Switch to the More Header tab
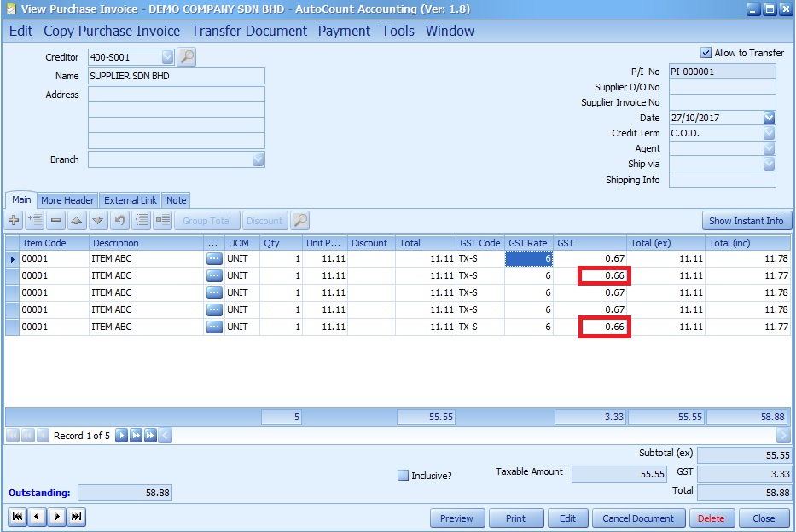Screen dimensions: 796x532 coord(67,200)
